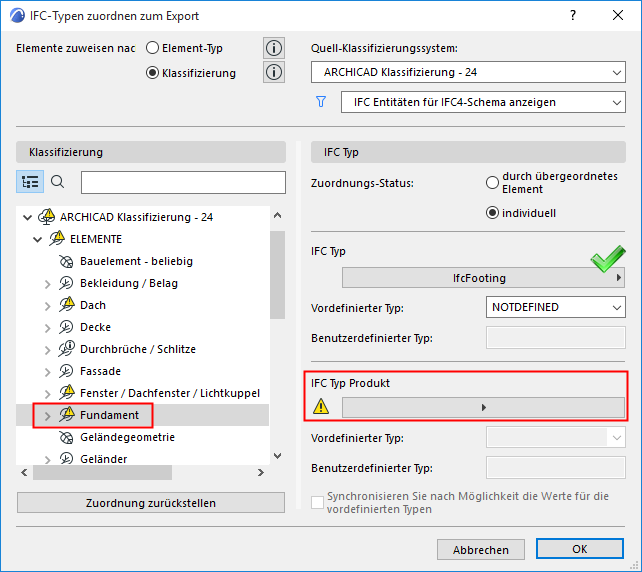
Task: Click ARCHICAD app icon in title bar
Action: (17, 16)
